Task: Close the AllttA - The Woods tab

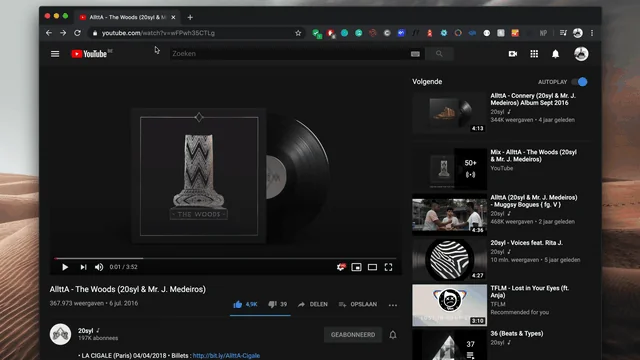Action: point(173,18)
